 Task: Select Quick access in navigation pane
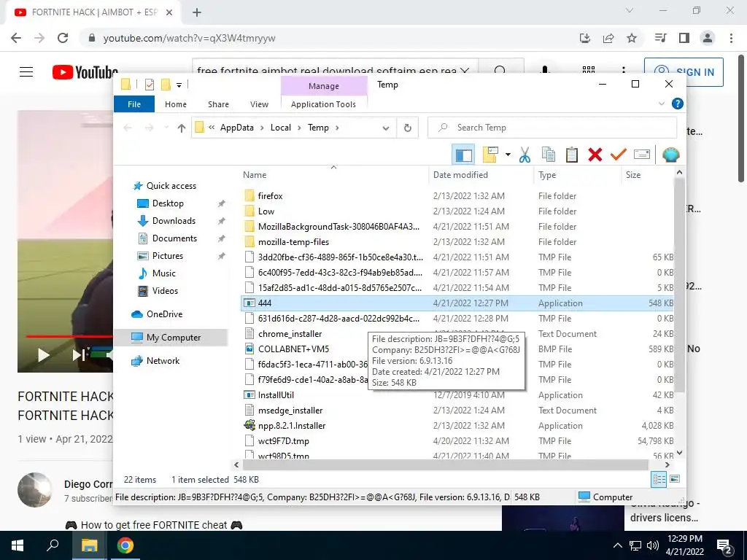pyautogui.click(x=171, y=186)
